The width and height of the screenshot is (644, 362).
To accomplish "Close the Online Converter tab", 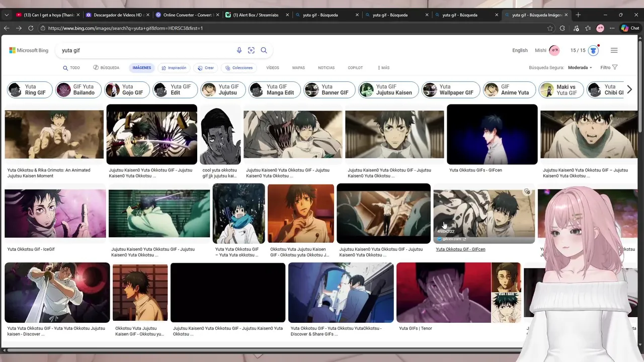I will point(217,15).
